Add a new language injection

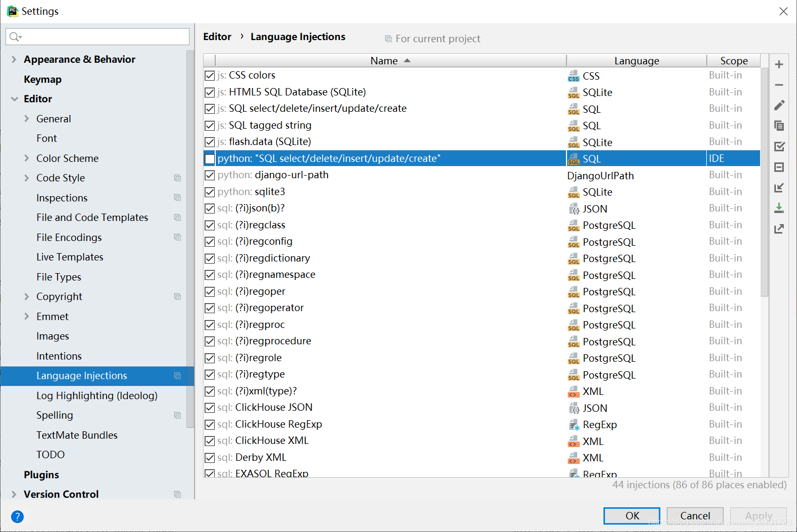(x=779, y=64)
